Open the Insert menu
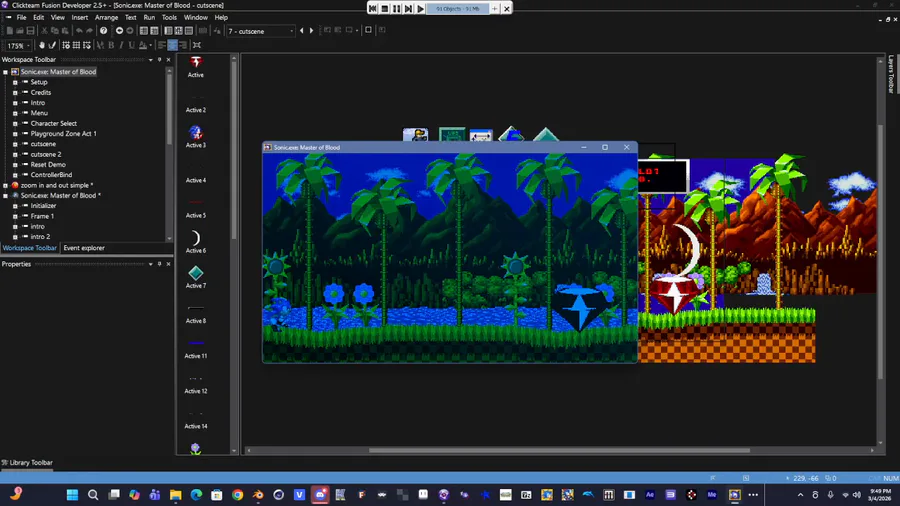The height and width of the screenshot is (506, 900). 80,18
